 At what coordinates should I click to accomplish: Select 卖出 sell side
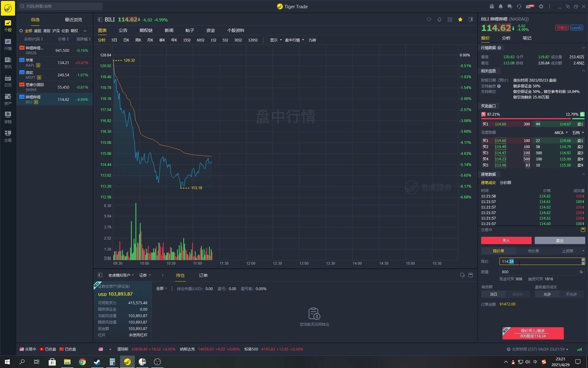560,240
